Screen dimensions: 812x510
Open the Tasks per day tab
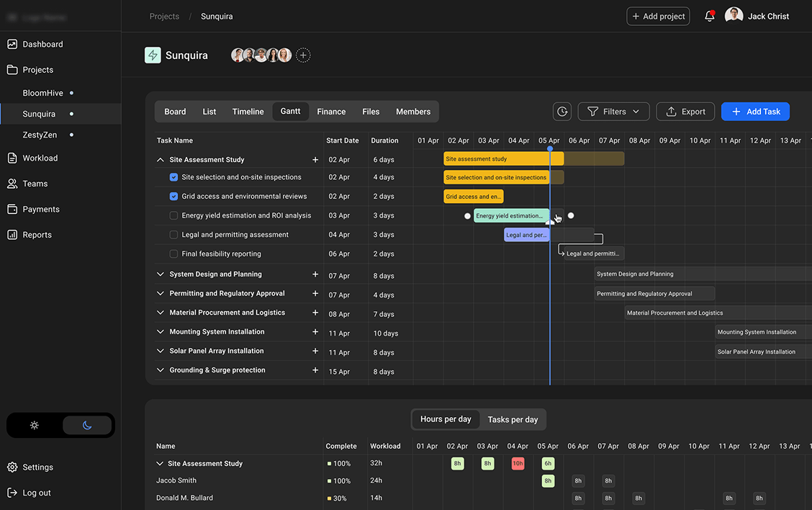click(513, 419)
